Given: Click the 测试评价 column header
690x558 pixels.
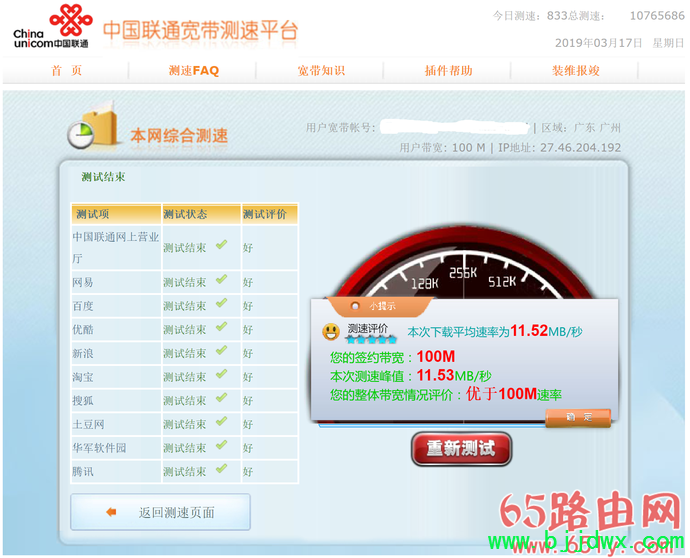Looking at the screenshot, I should coord(269,214).
